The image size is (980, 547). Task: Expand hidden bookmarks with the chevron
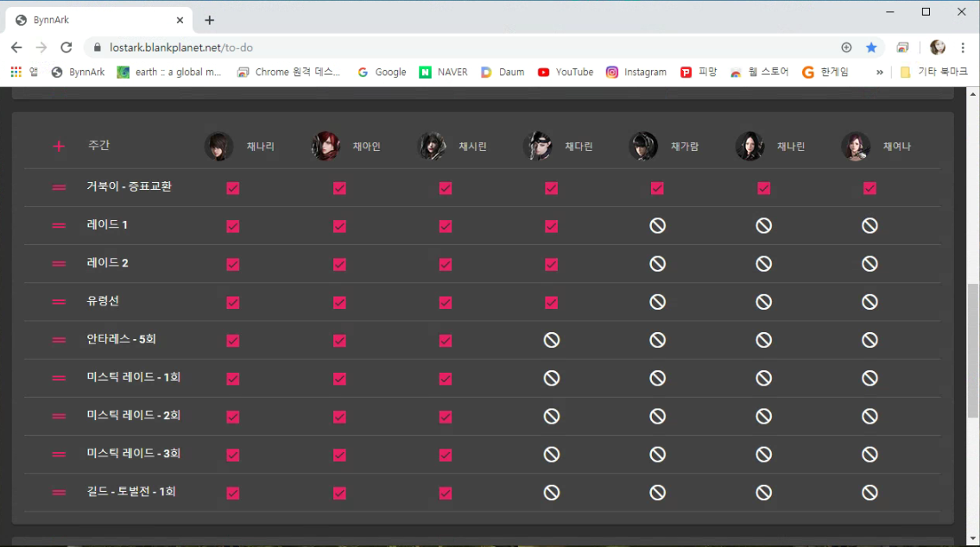point(879,72)
